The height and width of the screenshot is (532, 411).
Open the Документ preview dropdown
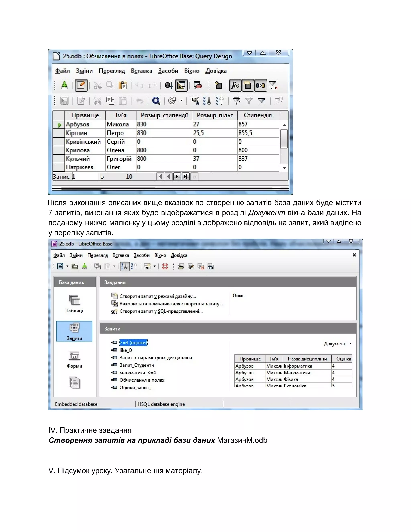(338, 344)
